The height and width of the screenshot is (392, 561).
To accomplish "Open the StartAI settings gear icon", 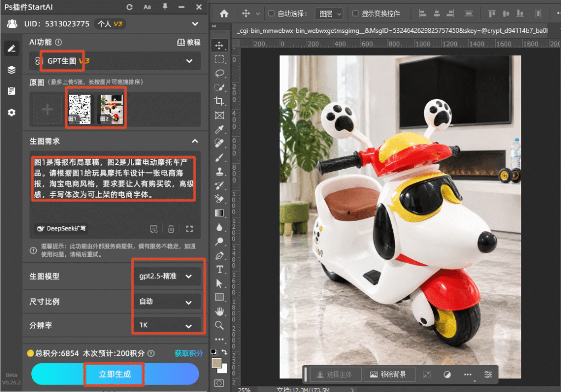I will (12, 113).
